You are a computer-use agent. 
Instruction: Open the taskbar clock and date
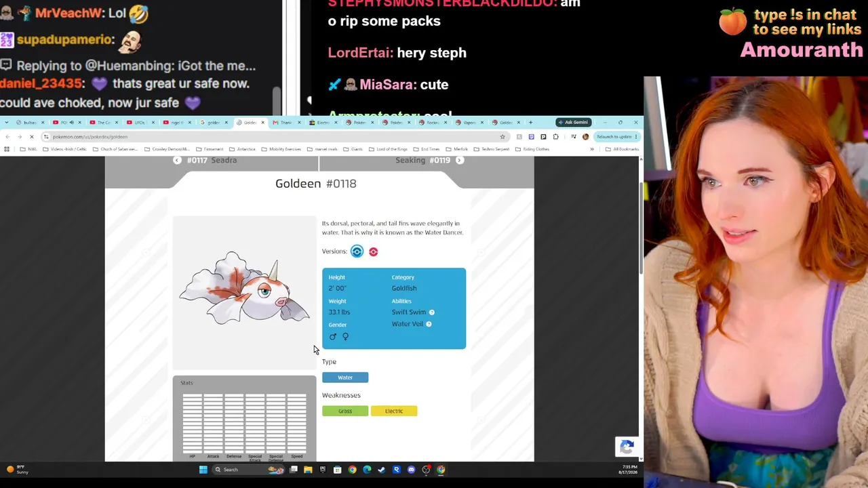pyautogui.click(x=629, y=469)
